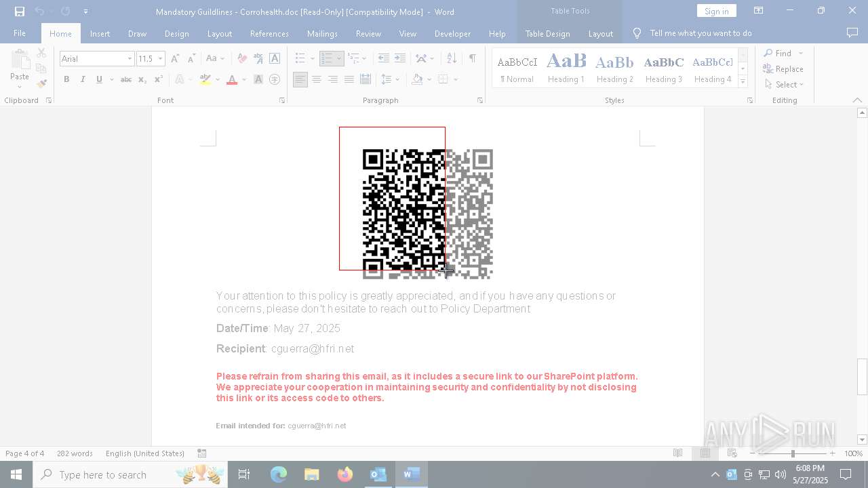Switch to the Review tab
The height and width of the screenshot is (488, 868).
(368, 33)
